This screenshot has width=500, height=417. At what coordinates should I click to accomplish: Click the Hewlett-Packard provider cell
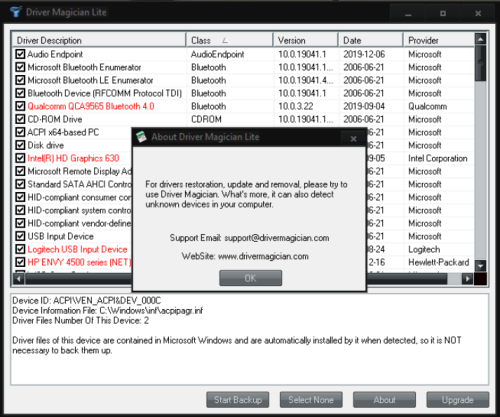click(439, 262)
